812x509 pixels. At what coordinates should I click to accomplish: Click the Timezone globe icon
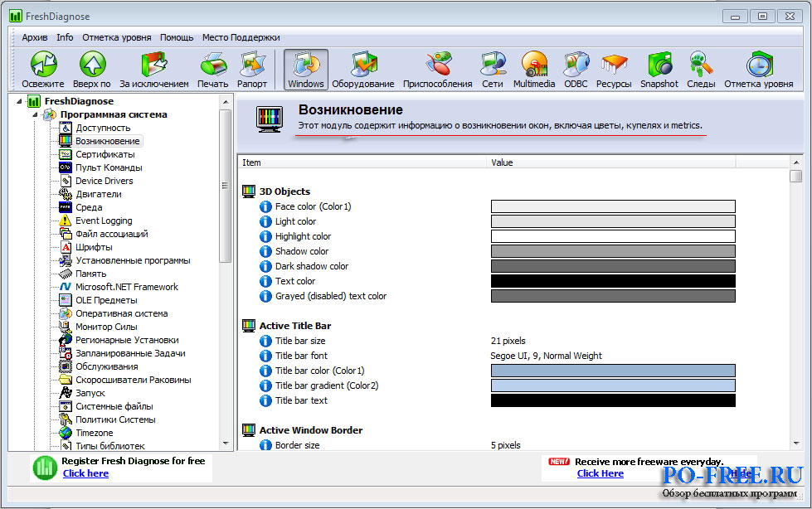click(66, 433)
